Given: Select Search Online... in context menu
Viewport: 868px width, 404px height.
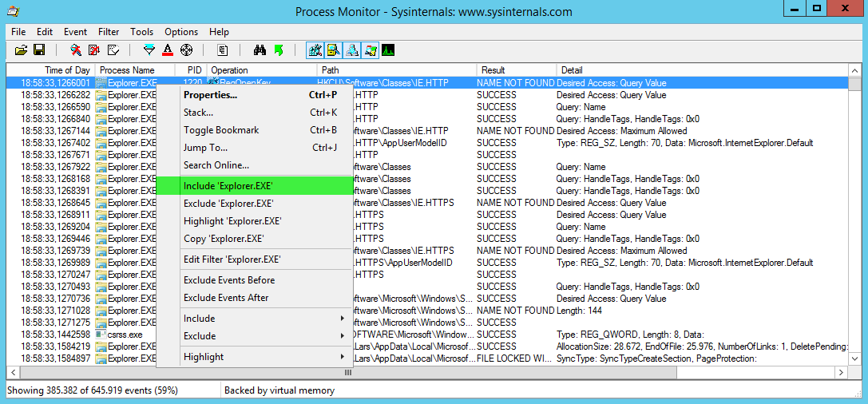Looking at the screenshot, I should [255, 165].
